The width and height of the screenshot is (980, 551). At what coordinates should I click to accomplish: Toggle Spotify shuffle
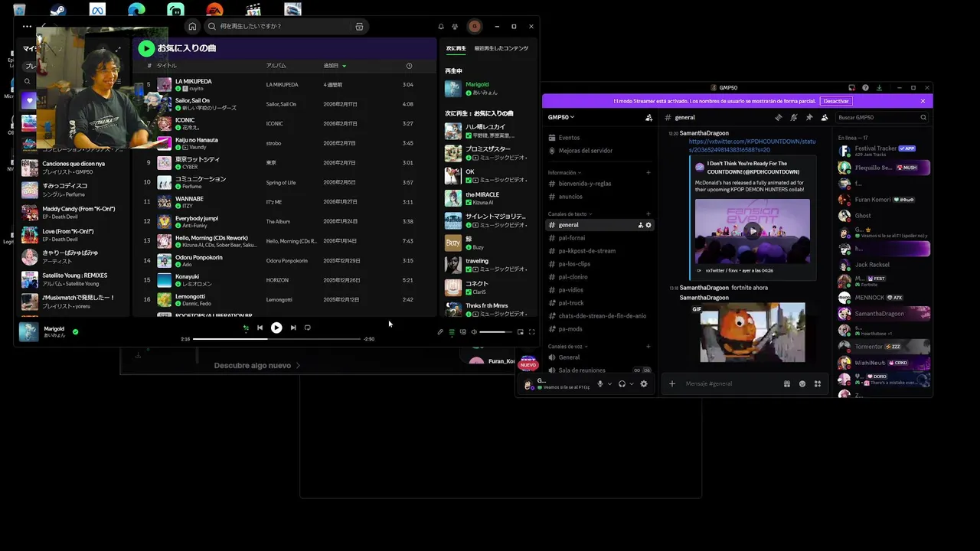pos(246,328)
